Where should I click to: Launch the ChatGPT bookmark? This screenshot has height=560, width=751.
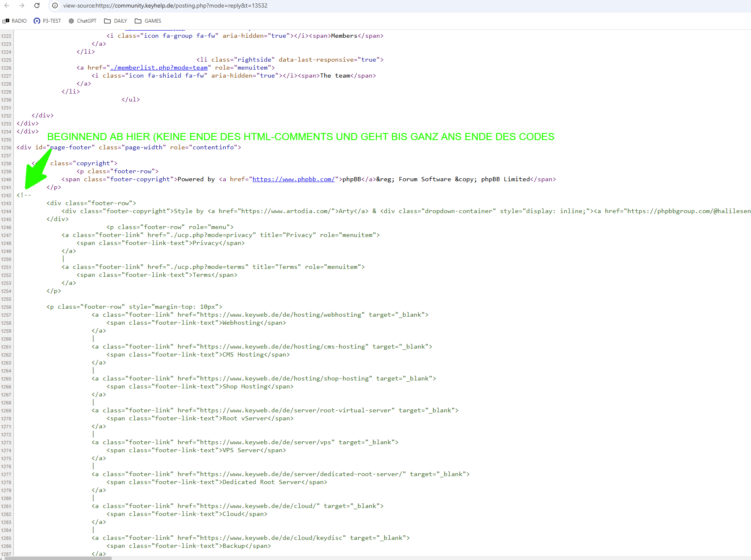coord(83,21)
